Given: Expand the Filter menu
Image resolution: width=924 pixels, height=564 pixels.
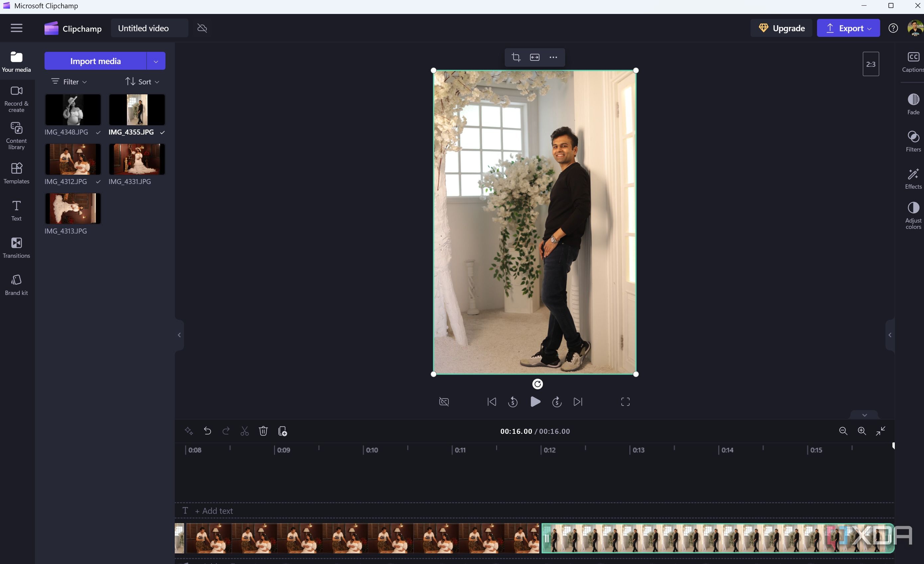Looking at the screenshot, I should (x=69, y=81).
